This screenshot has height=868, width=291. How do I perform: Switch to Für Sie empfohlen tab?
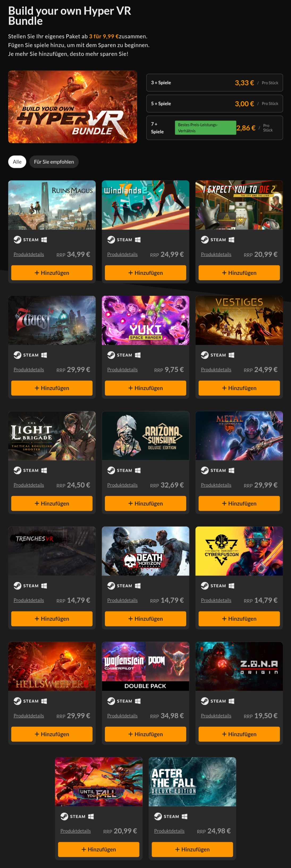tap(54, 162)
